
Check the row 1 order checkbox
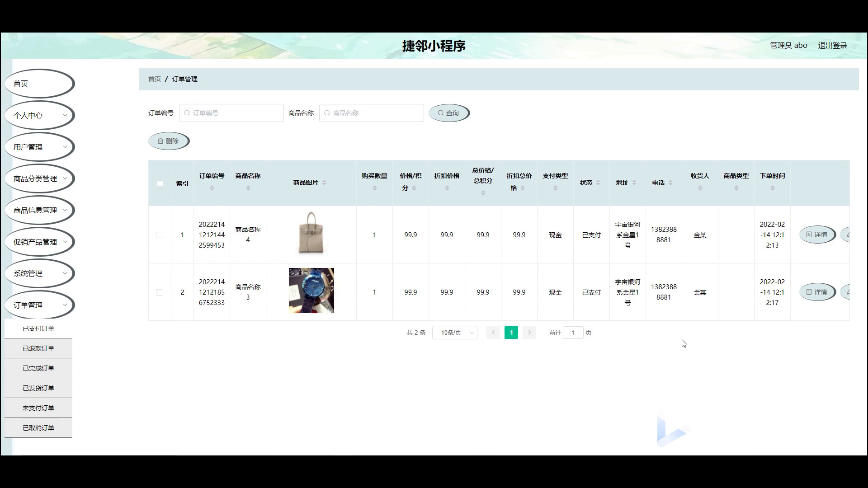pos(159,235)
